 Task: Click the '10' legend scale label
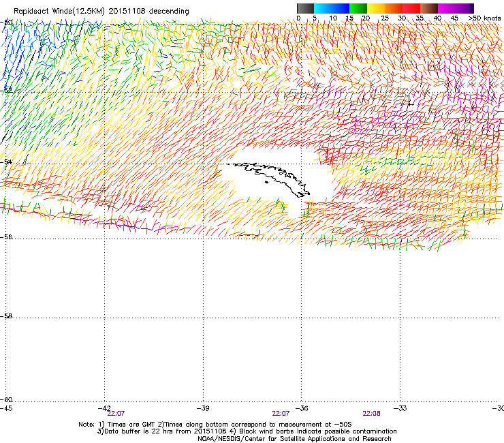(x=333, y=18)
